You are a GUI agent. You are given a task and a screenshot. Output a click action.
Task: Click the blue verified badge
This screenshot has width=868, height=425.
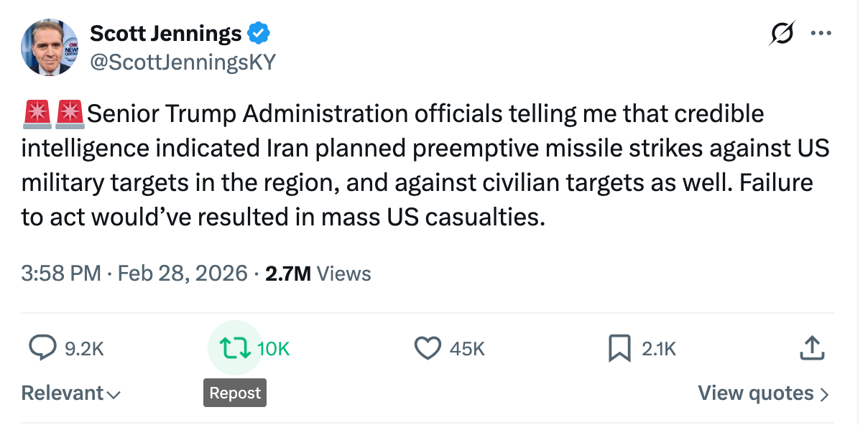pyautogui.click(x=259, y=33)
